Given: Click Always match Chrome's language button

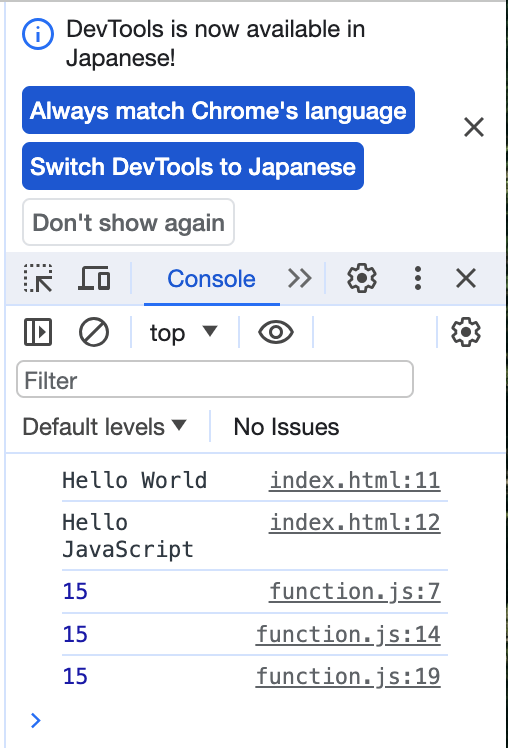Looking at the screenshot, I should 218,110.
